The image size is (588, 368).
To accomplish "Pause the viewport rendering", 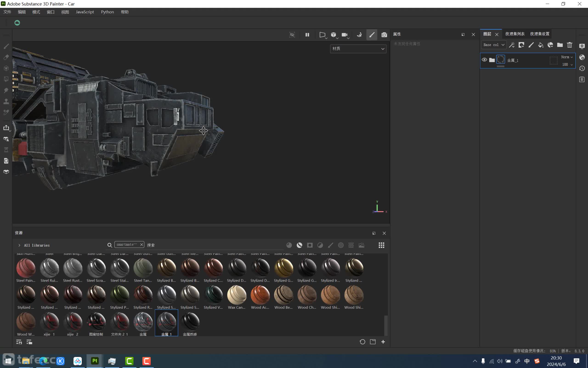I will coord(307,35).
